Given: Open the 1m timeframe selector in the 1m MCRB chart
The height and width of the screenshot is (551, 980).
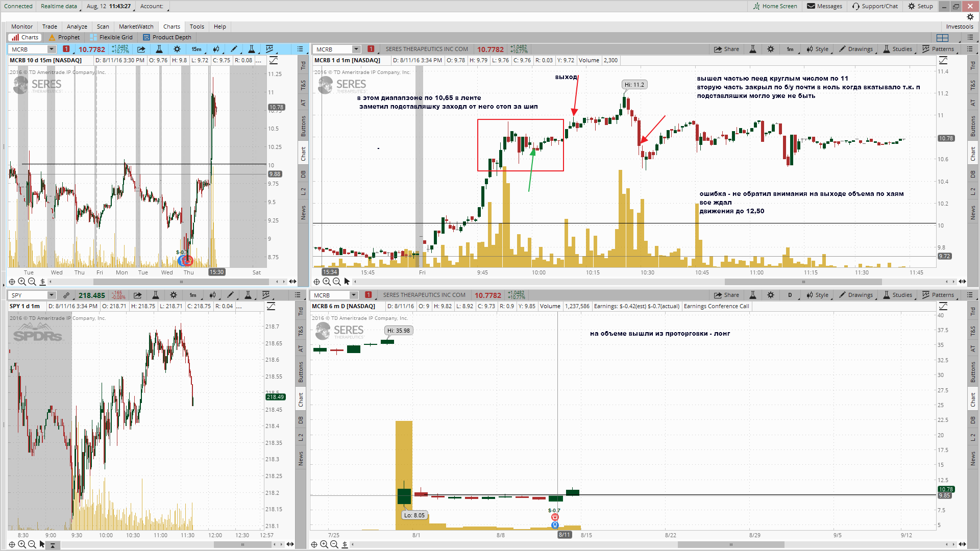Looking at the screenshot, I should (x=791, y=49).
